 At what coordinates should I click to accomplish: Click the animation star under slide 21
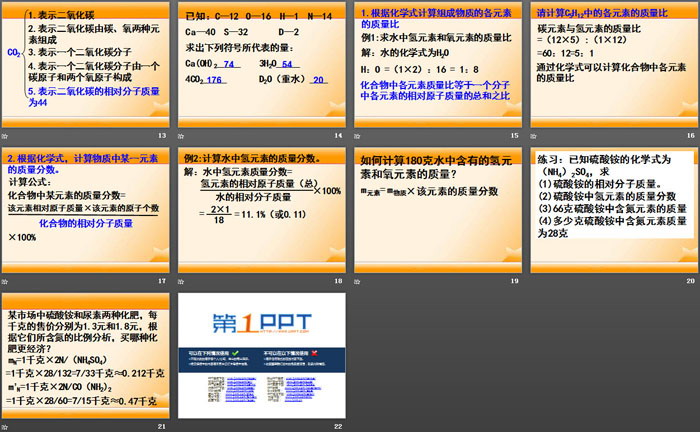[5, 426]
